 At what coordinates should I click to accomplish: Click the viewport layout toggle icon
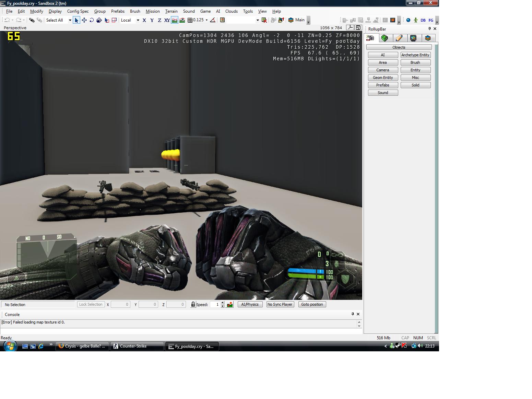[350, 28]
